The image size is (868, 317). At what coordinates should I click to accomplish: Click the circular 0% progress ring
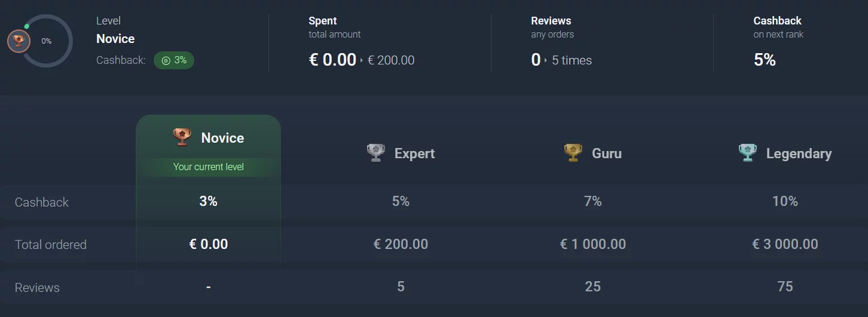pos(46,41)
